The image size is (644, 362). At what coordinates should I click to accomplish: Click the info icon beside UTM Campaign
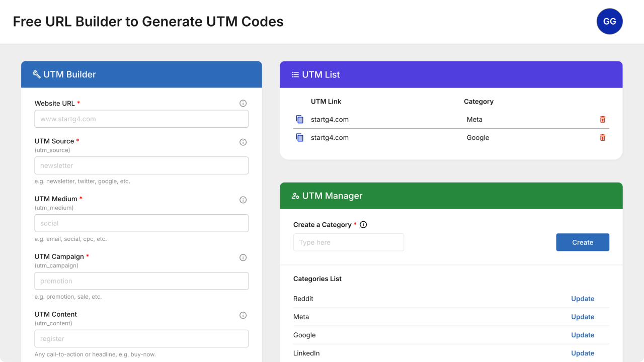coord(243,258)
